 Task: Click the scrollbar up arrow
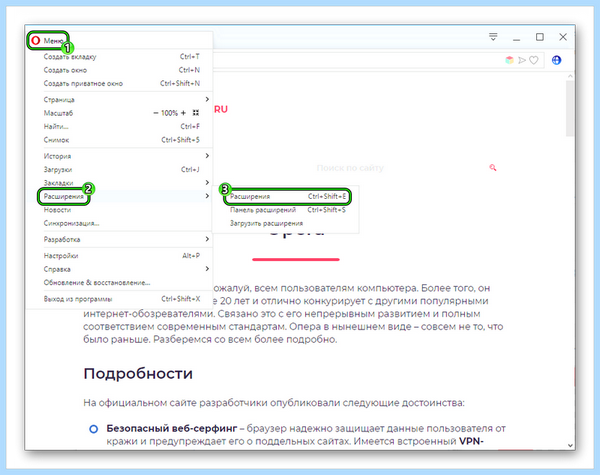click(570, 76)
